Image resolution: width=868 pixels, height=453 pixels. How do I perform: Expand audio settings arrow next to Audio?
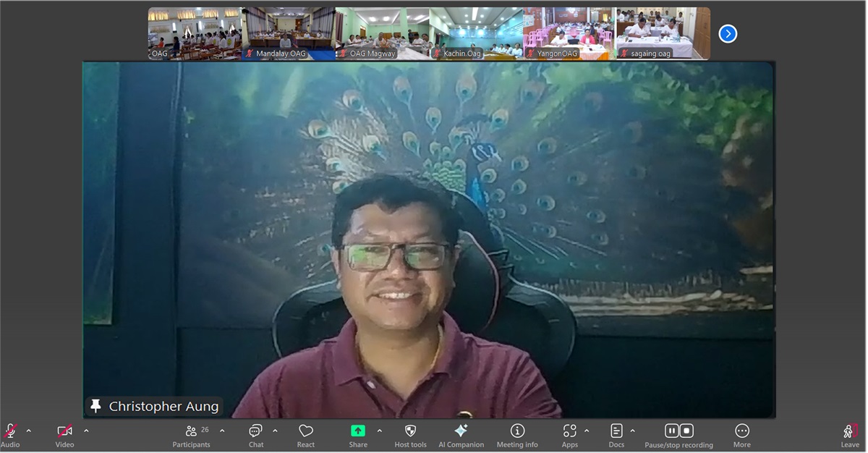pyautogui.click(x=29, y=431)
